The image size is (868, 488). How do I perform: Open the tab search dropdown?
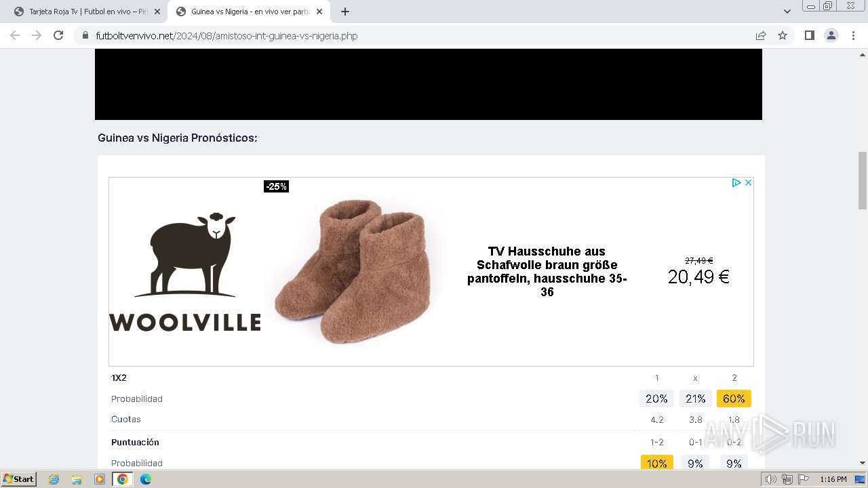click(x=787, y=12)
